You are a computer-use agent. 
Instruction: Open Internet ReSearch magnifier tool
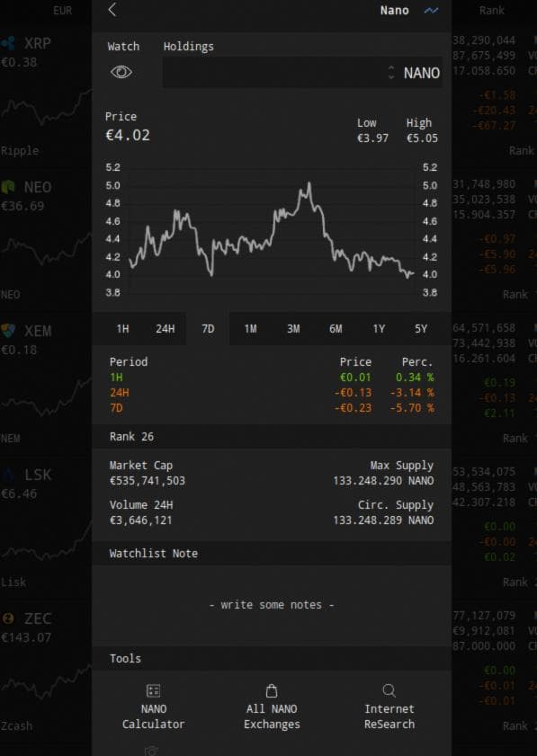(x=389, y=707)
